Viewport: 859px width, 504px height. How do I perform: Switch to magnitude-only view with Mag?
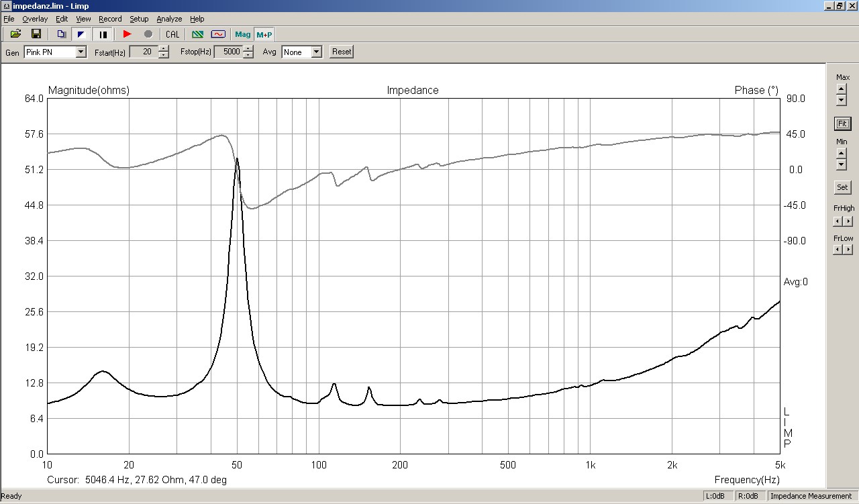243,34
